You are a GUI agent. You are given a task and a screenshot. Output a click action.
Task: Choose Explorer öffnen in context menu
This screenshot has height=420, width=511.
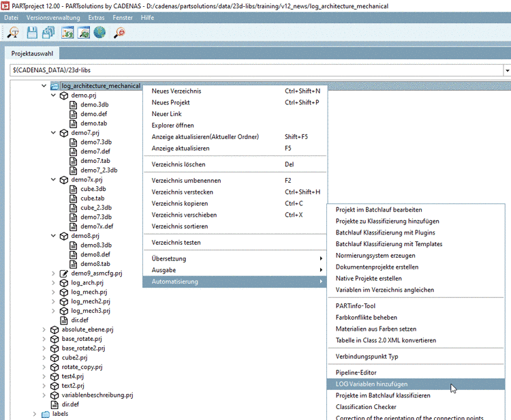point(235,125)
